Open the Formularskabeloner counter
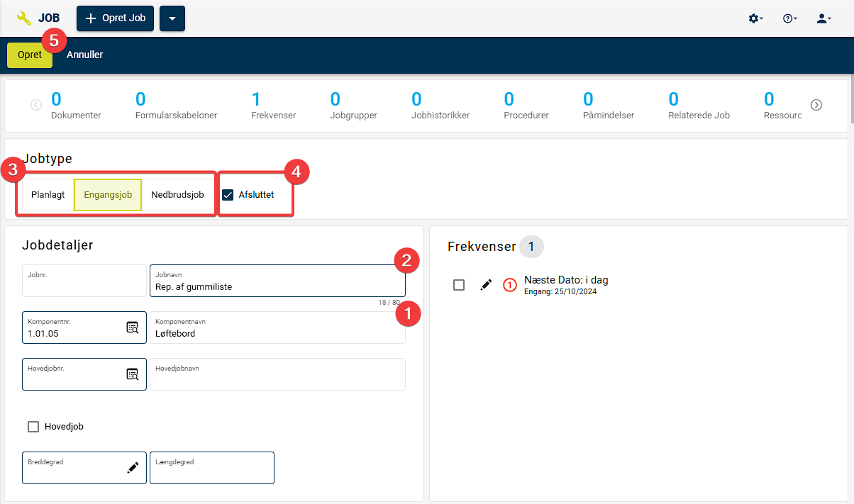The image size is (854, 504). (176, 105)
